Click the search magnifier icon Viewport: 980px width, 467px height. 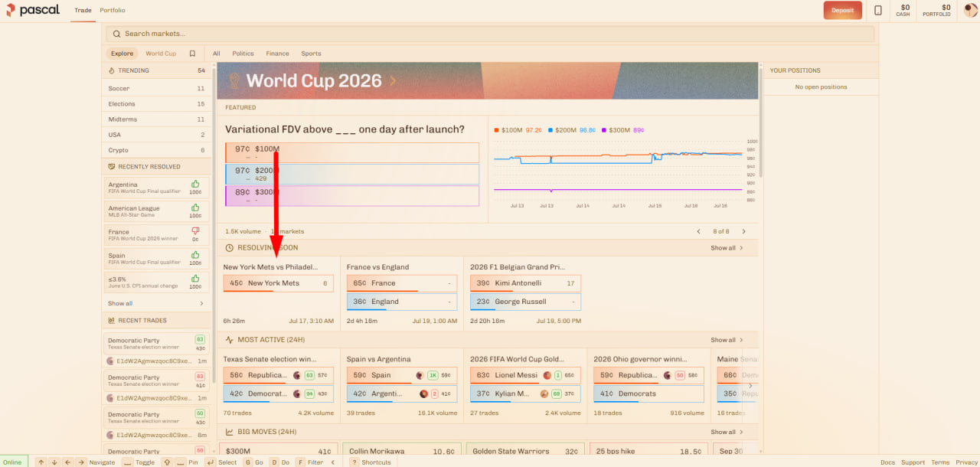tap(116, 34)
